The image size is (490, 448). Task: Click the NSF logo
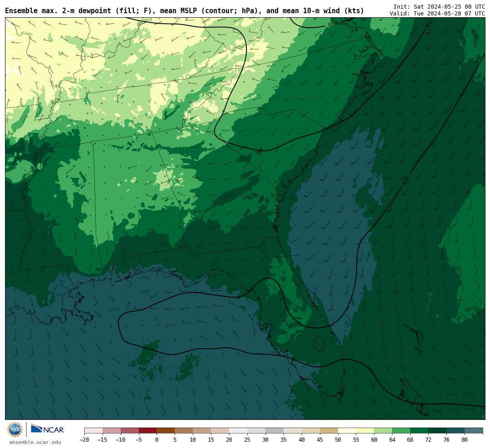click(15, 429)
